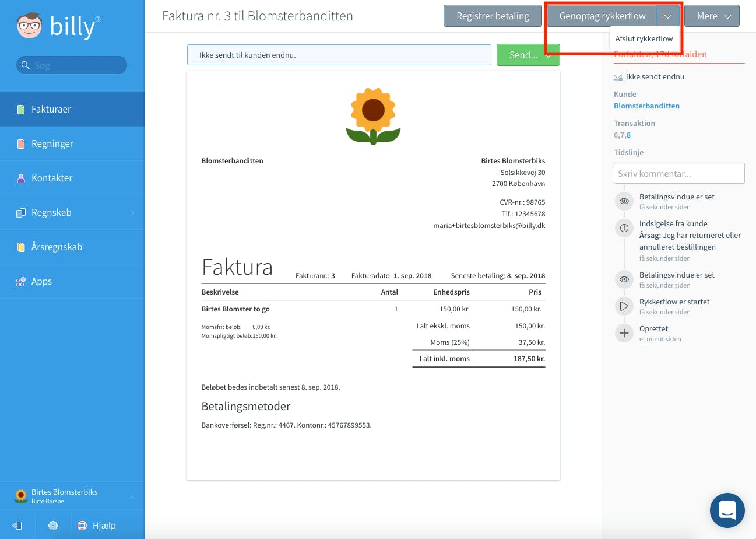Click the exclamation icon beside Indsigelse fra kunde
This screenshot has width=756, height=539.
tap(624, 228)
